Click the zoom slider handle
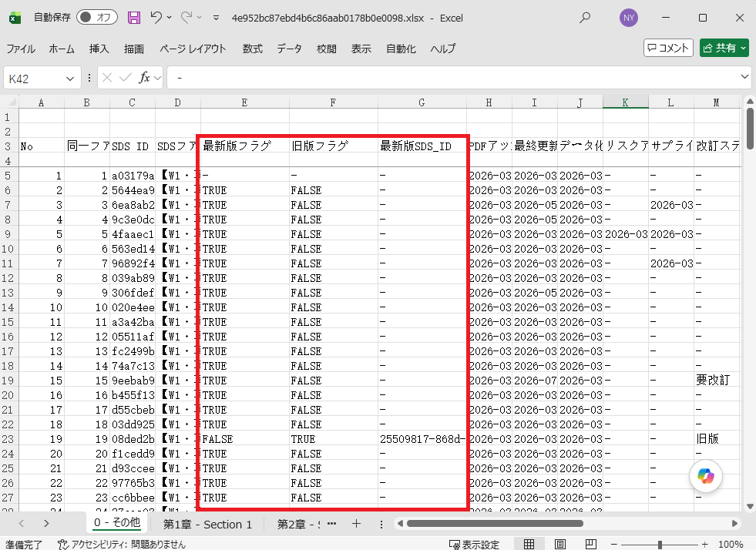756x550 pixels. coord(660,544)
